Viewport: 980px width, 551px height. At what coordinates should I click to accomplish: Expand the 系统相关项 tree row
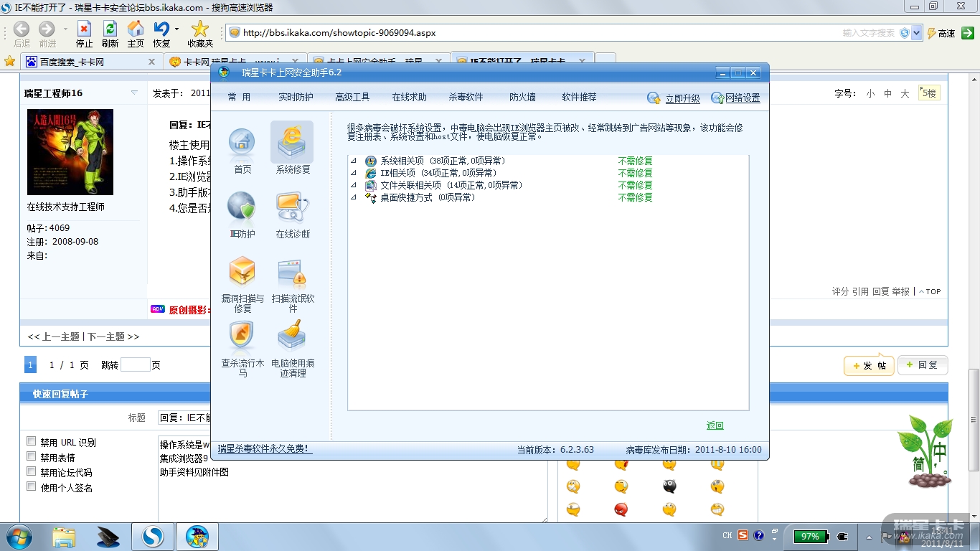[354, 161]
